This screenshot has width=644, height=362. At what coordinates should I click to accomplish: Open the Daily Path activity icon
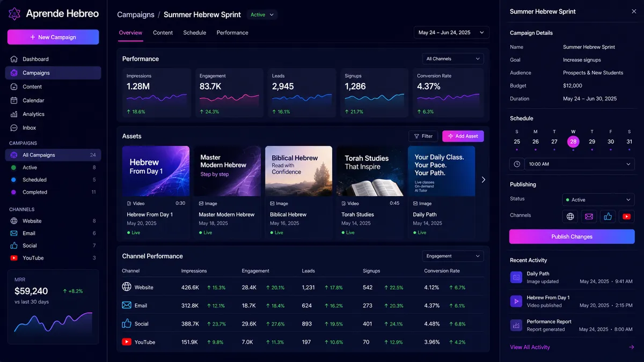pos(516,277)
